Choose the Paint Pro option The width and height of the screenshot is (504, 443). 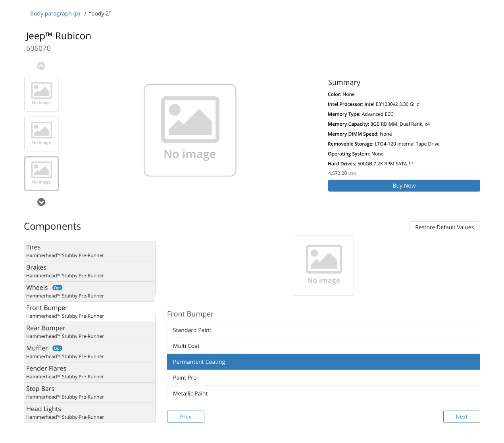(x=323, y=378)
